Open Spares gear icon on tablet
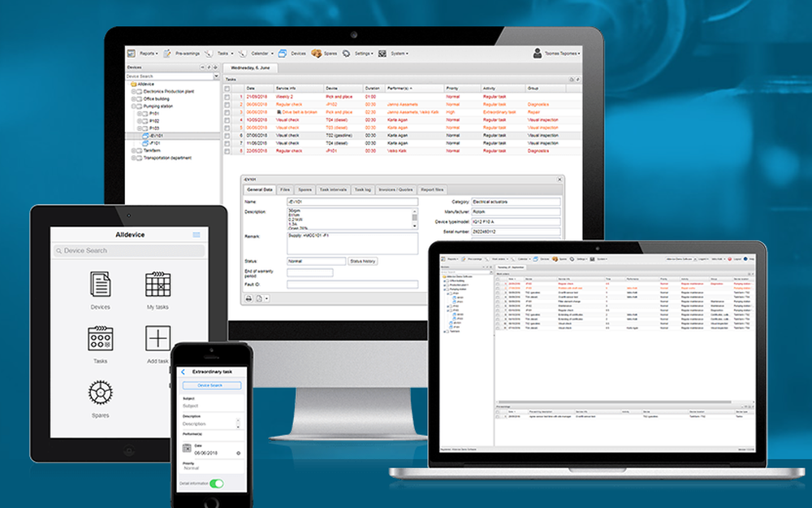The height and width of the screenshot is (508, 812). click(x=101, y=393)
